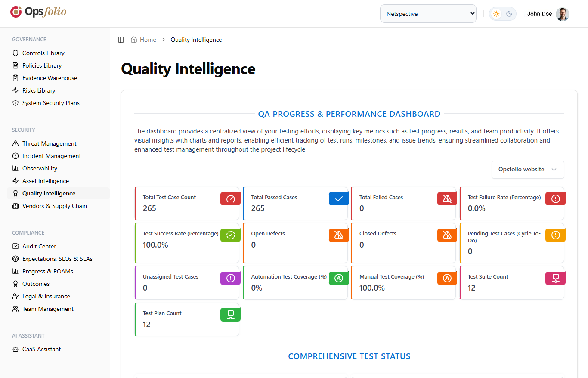The height and width of the screenshot is (378, 588).
Task: Click the pink icon on Test Suite Count card
Action: pos(555,278)
